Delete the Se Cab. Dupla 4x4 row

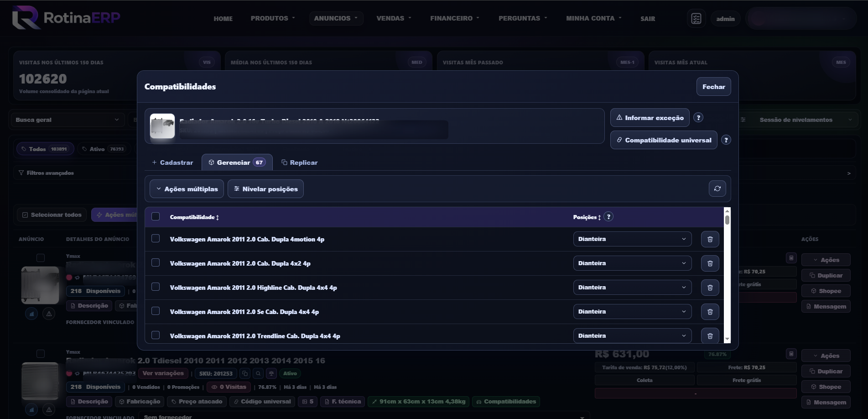tap(710, 312)
